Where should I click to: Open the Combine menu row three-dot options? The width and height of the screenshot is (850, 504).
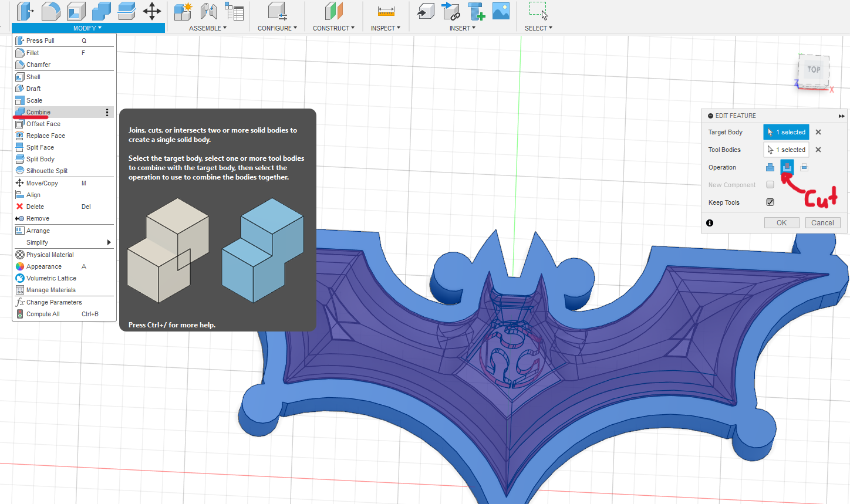click(107, 112)
